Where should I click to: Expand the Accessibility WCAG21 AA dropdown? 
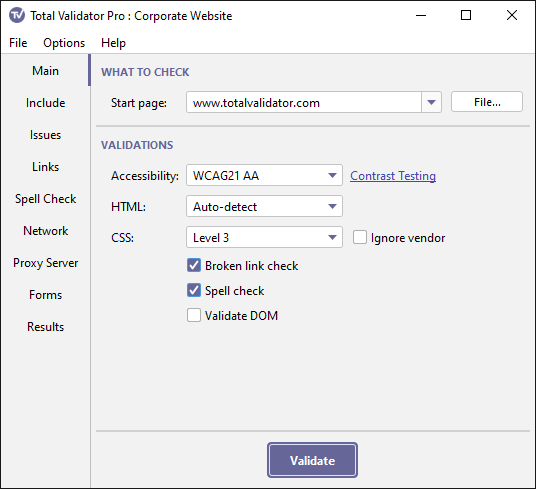(x=264, y=175)
